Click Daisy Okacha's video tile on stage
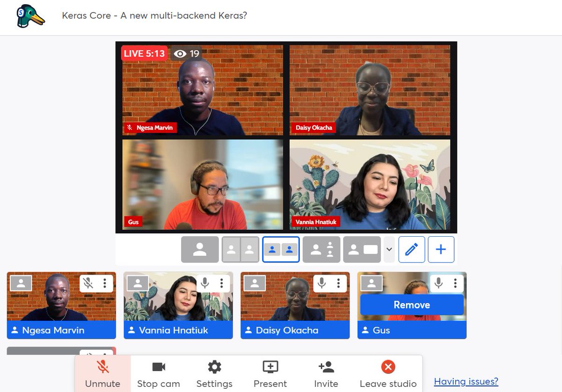 click(370, 90)
